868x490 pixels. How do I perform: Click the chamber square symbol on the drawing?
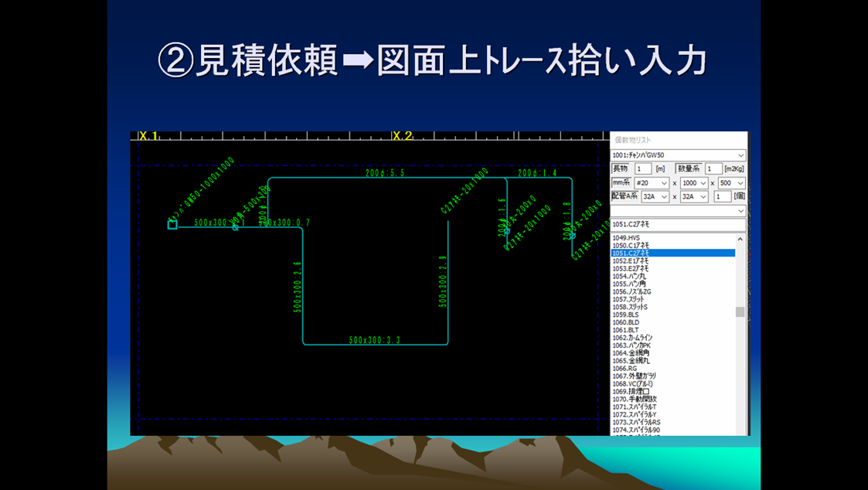(172, 225)
